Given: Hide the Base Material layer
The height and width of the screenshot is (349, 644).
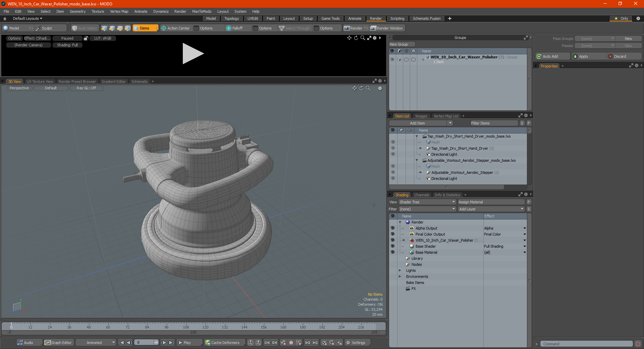Looking at the screenshot, I should point(392,252).
